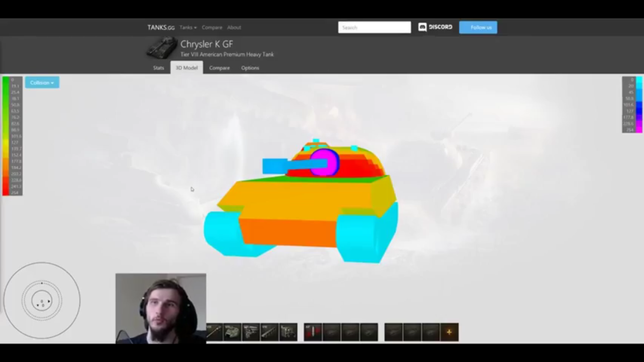Viewport: 644px width, 362px height.
Task: Go to the About page
Action: [x=234, y=27]
